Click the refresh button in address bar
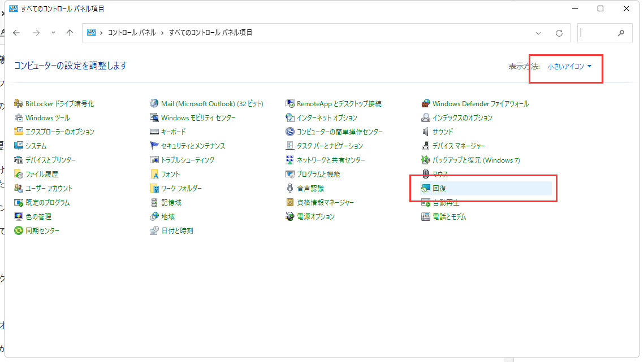Viewport: 644px width, 362px height. coord(559,33)
